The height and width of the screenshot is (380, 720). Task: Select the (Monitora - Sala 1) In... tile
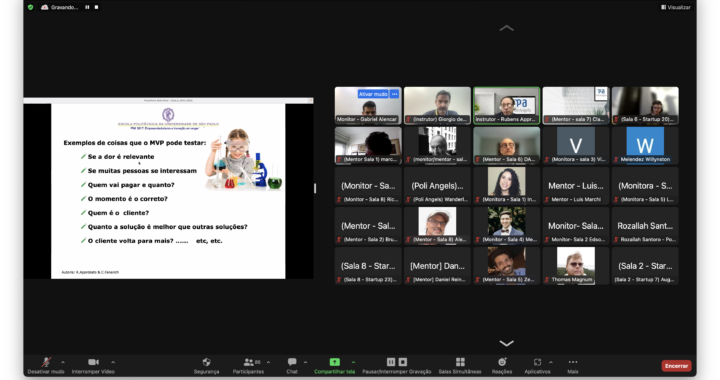(x=506, y=186)
